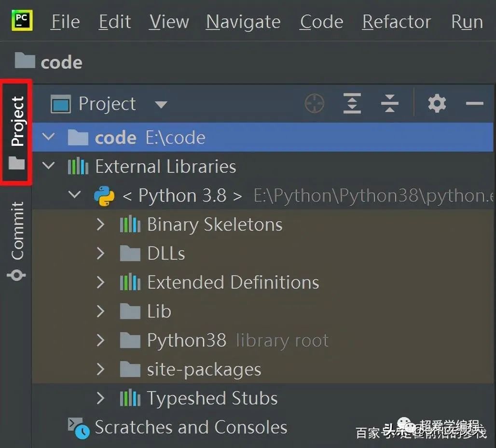Expand the Typeshed Stubs node
Image resolution: width=496 pixels, height=448 pixels.
[x=100, y=398]
